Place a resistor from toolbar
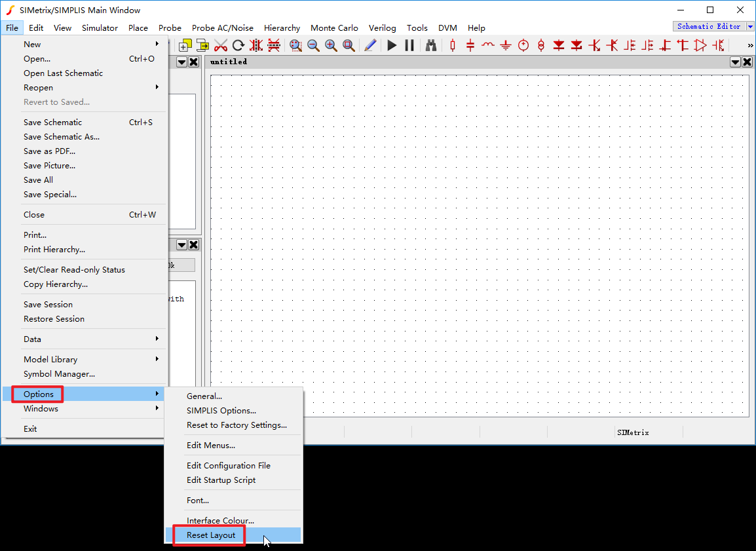 453,45
